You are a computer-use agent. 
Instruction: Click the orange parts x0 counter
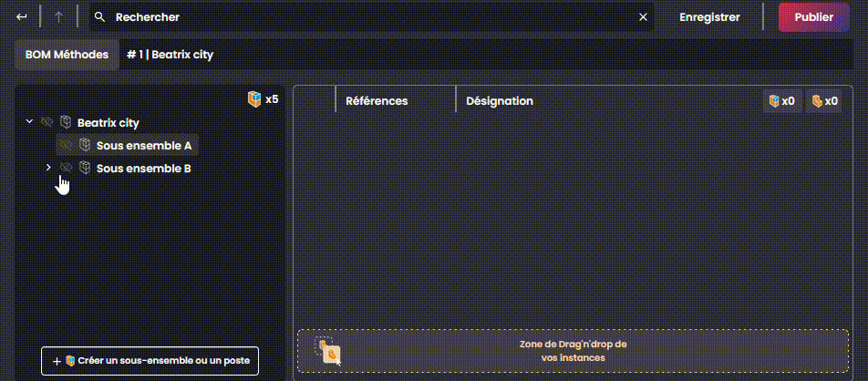coord(824,101)
